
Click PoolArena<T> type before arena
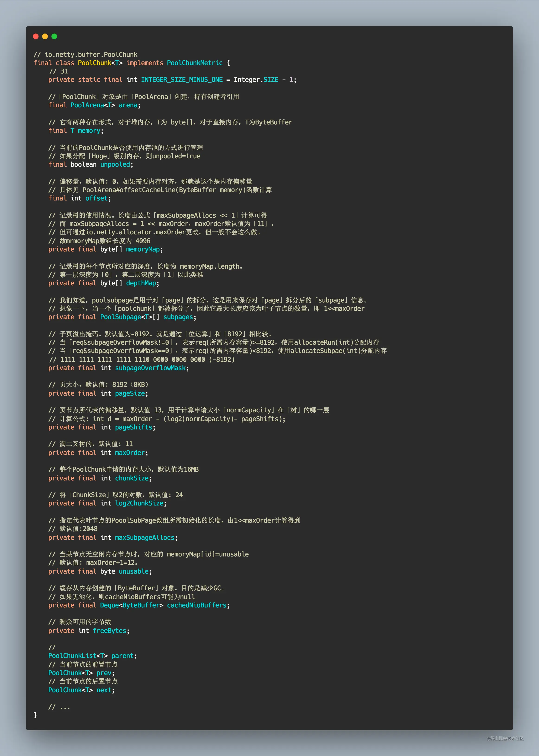point(93,105)
